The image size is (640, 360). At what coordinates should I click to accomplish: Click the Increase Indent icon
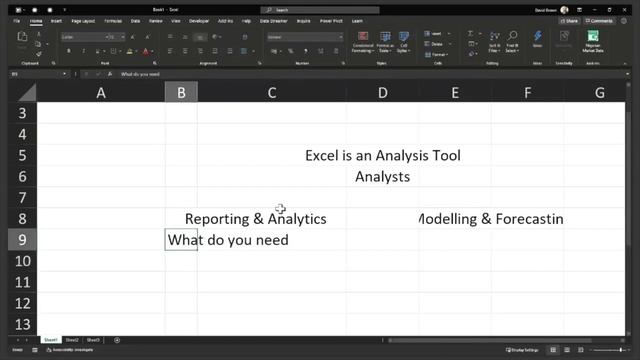click(x=230, y=51)
